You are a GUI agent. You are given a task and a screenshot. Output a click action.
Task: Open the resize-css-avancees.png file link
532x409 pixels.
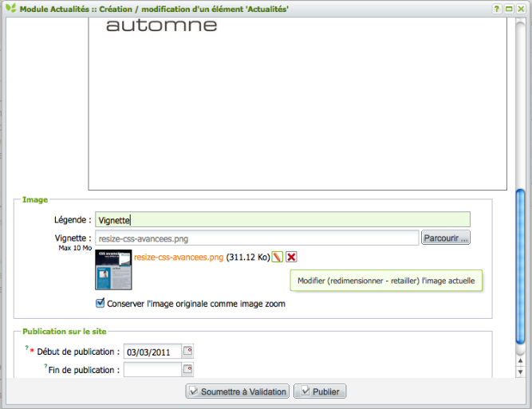click(x=179, y=258)
